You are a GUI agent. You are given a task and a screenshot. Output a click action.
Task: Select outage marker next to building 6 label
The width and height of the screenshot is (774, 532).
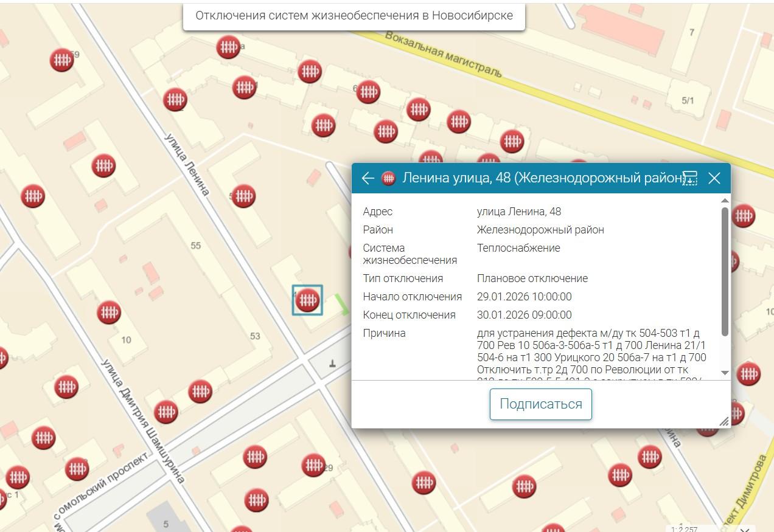point(368,92)
